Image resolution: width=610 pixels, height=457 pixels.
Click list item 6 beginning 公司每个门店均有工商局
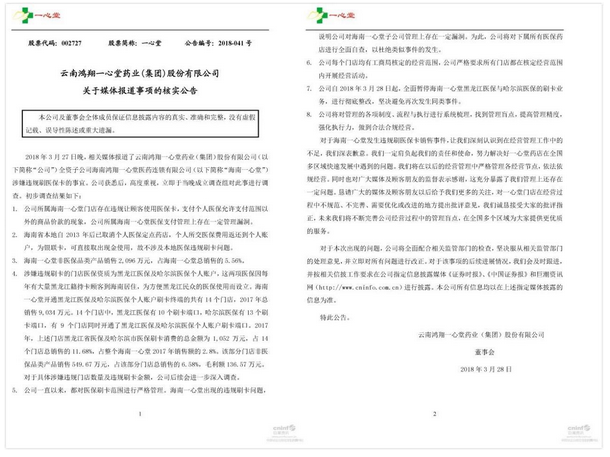pos(435,69)
